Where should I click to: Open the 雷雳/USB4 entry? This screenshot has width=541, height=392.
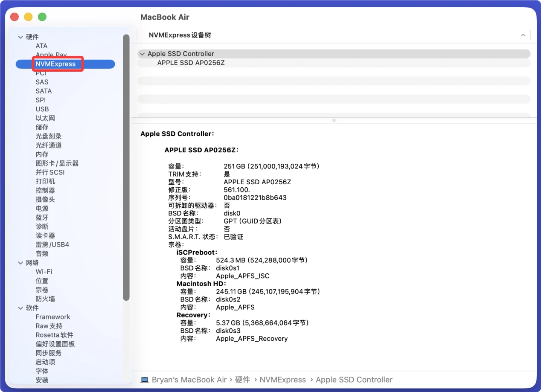point(52,244)
